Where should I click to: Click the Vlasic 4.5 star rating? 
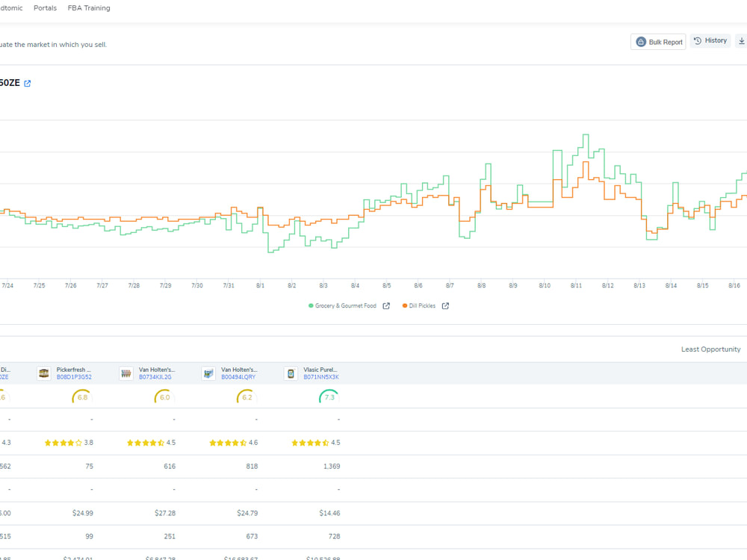316,443
